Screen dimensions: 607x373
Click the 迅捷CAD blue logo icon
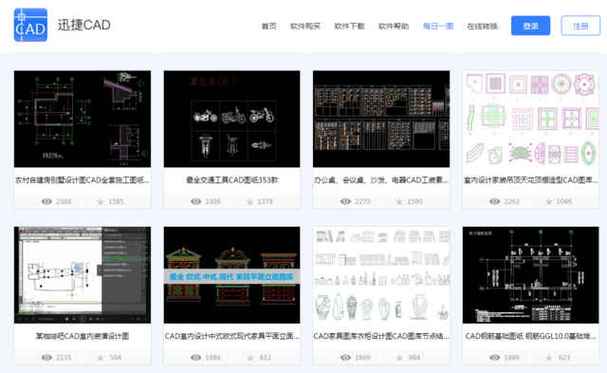(x=31, y=25)
